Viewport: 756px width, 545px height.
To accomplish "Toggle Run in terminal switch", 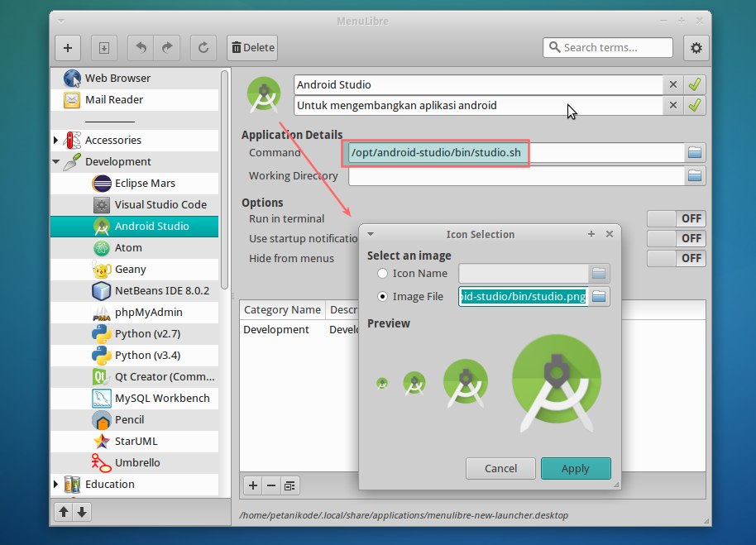I will [x=677, y=219].
